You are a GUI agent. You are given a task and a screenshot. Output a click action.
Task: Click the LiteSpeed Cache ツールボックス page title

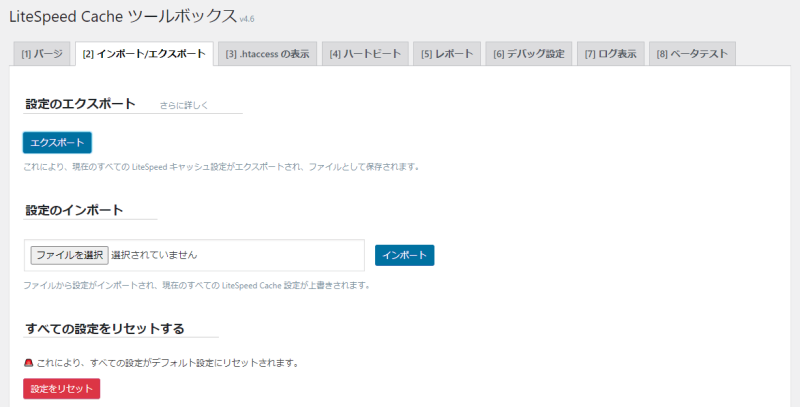122,17
